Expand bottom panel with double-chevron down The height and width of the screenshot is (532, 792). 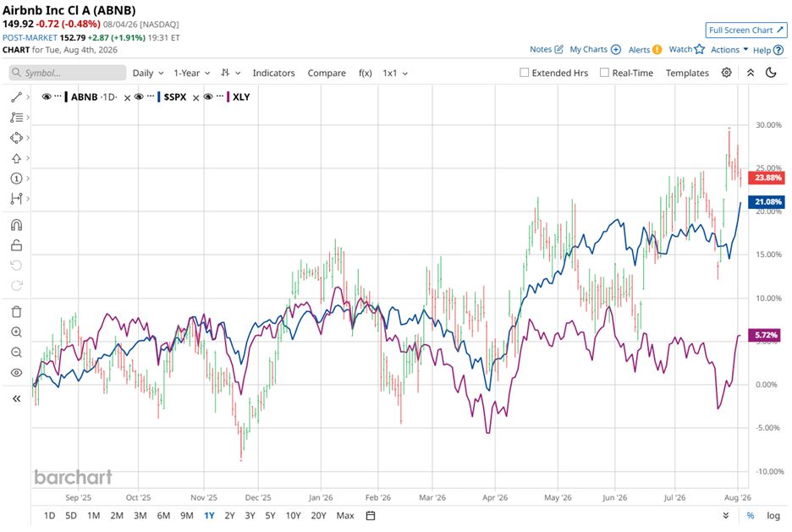coord(725,515)
